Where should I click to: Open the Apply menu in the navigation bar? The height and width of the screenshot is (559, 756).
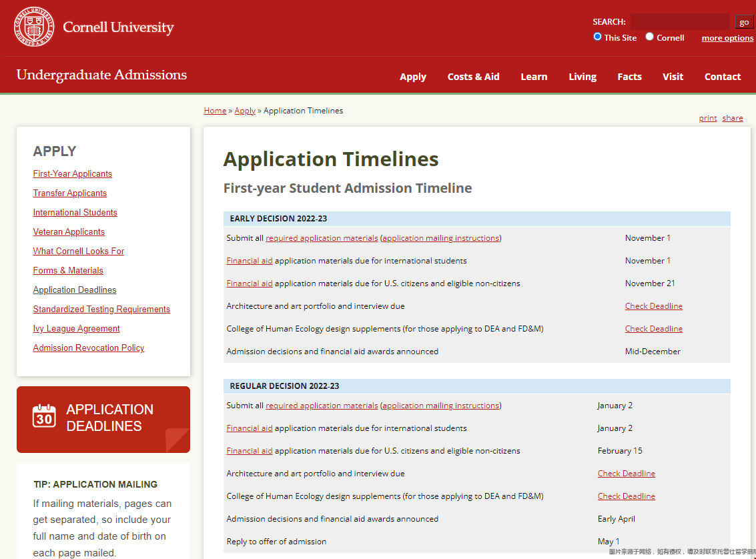click(x=413, y=77)
